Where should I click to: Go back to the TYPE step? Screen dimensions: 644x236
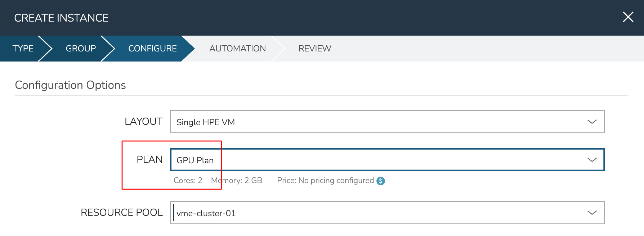coord(23,49)
